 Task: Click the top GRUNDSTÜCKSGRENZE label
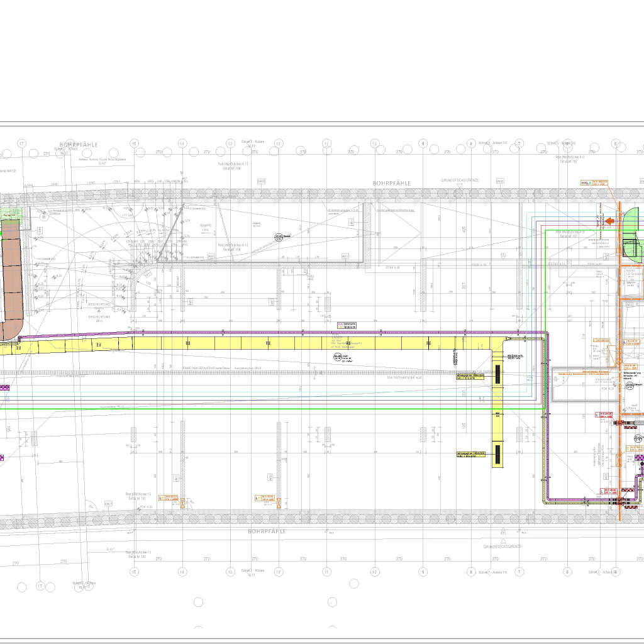(x=459, y=180)
